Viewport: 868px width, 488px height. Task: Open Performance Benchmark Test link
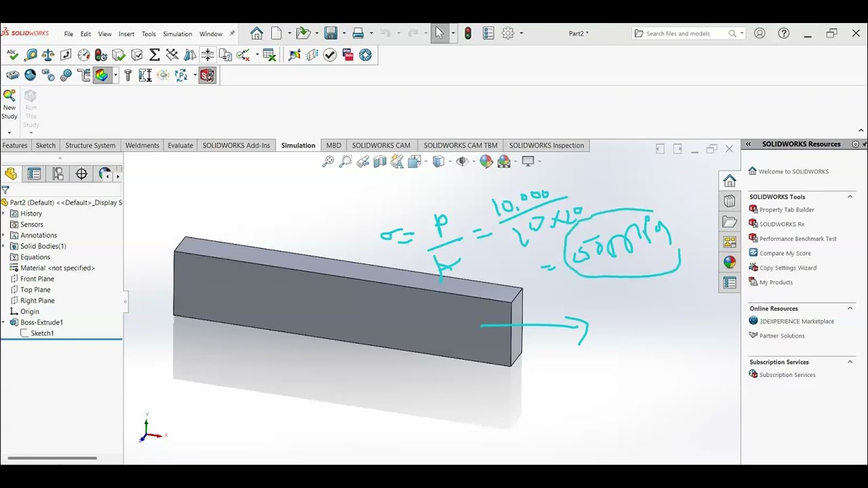(798, 239)
